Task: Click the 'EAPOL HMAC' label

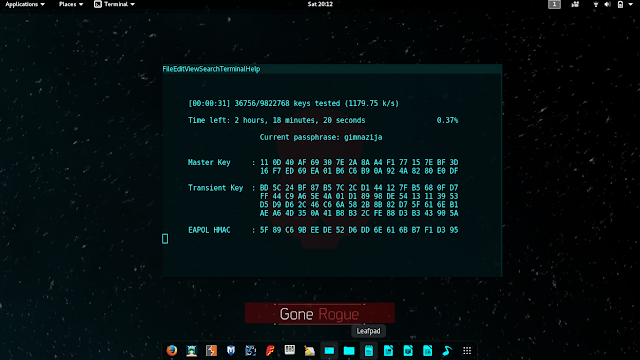Action: (x=209, y=230)
